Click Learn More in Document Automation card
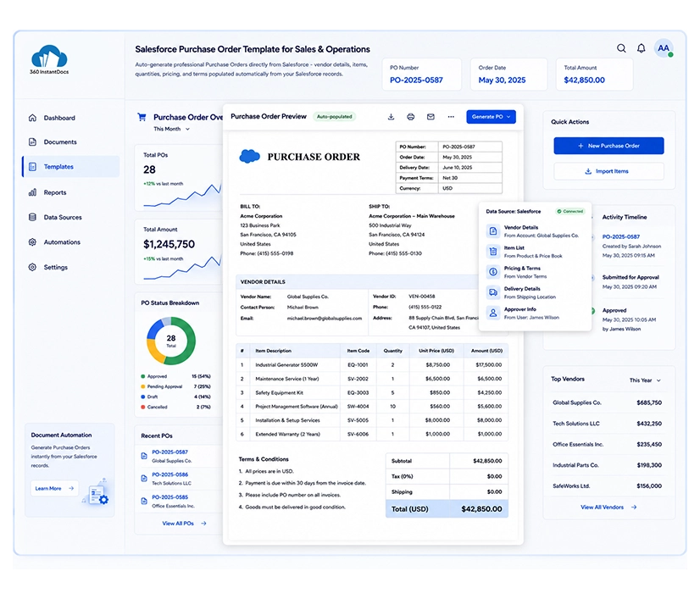 (x=54, y=488)
